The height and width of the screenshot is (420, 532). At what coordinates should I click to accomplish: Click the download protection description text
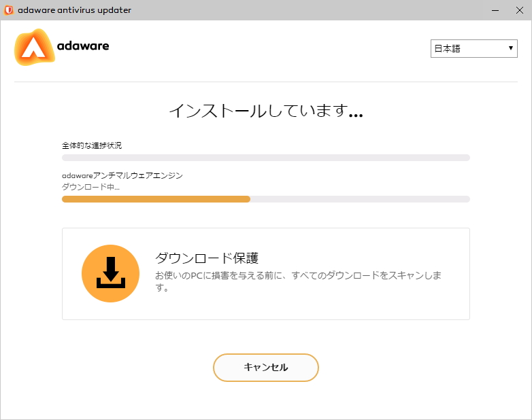298,281
